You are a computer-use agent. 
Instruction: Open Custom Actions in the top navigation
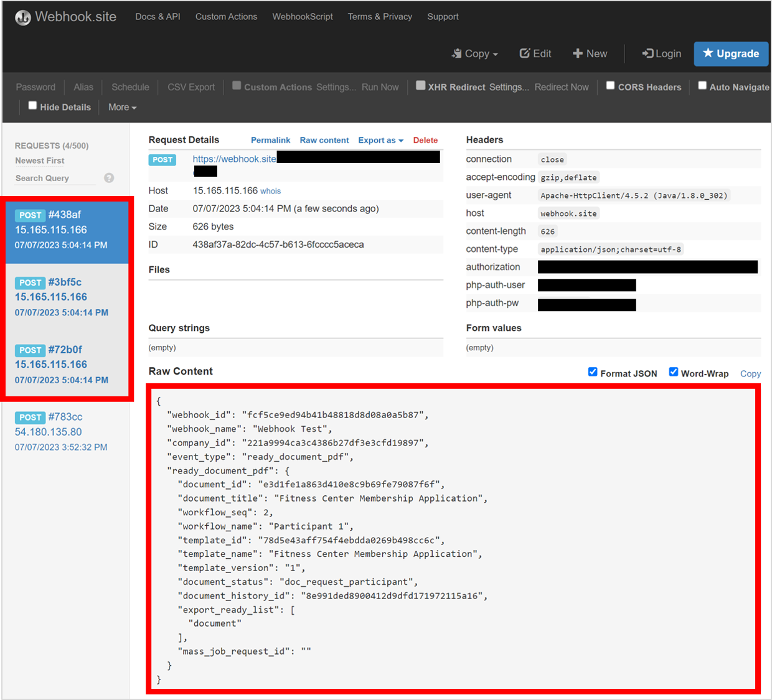coord(226,17)
